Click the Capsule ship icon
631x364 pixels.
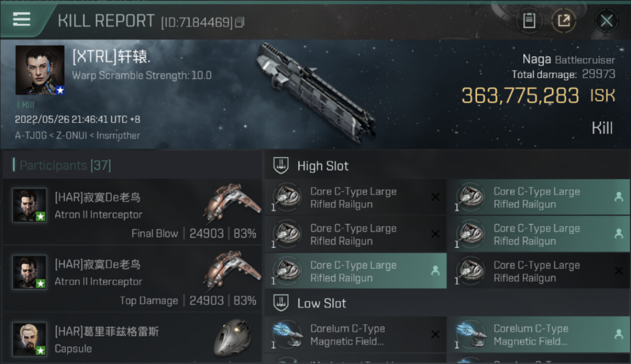point(233,337)
